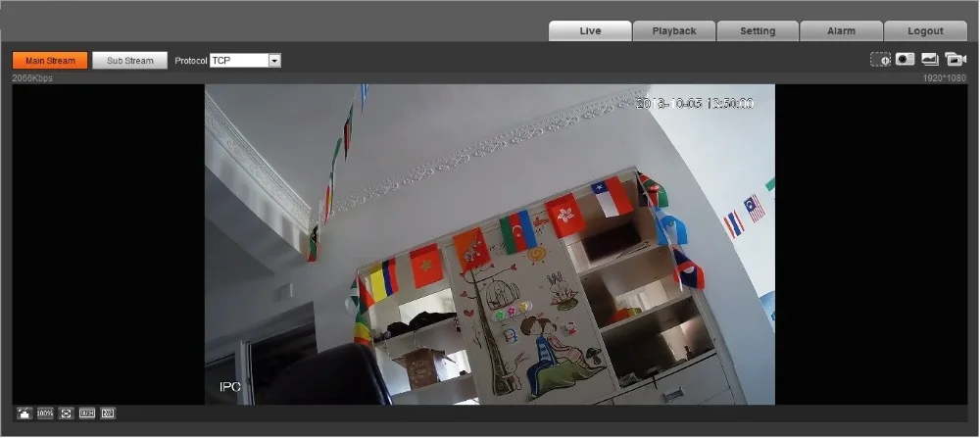Image resolution: width=980 pixels, height=438 pixels.
Task: Click the fluency adjustment icon
Action: coord(108,413)
